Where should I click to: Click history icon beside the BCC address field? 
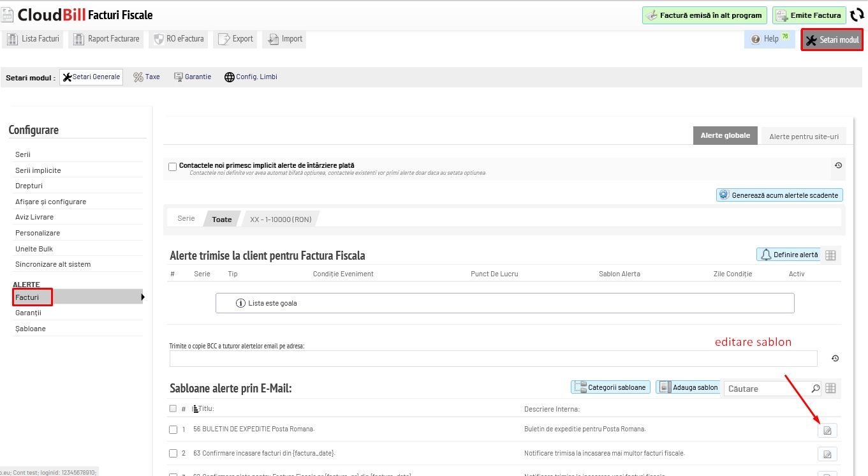[x=835, y=359]
